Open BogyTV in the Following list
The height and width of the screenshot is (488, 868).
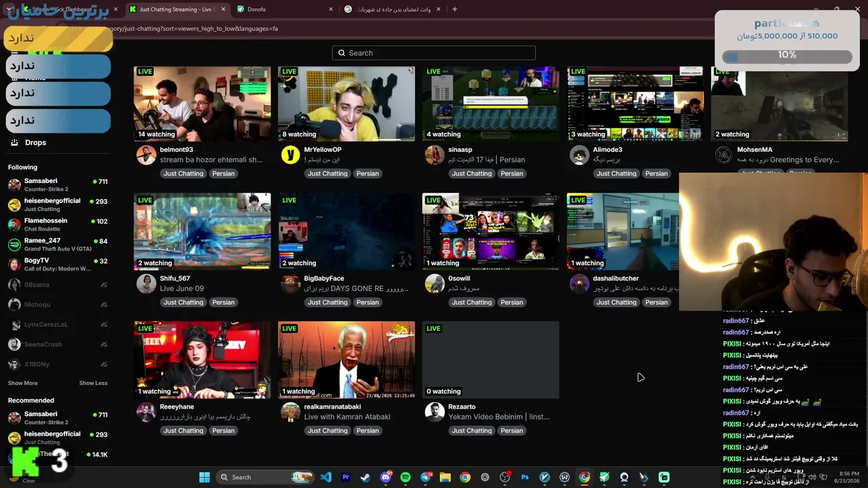point(58,264)
